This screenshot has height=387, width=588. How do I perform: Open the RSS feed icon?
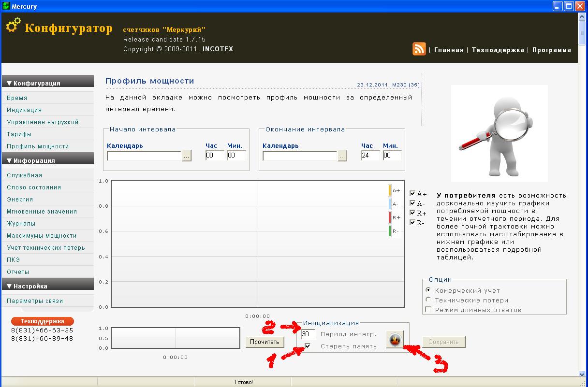pos(419,49)
